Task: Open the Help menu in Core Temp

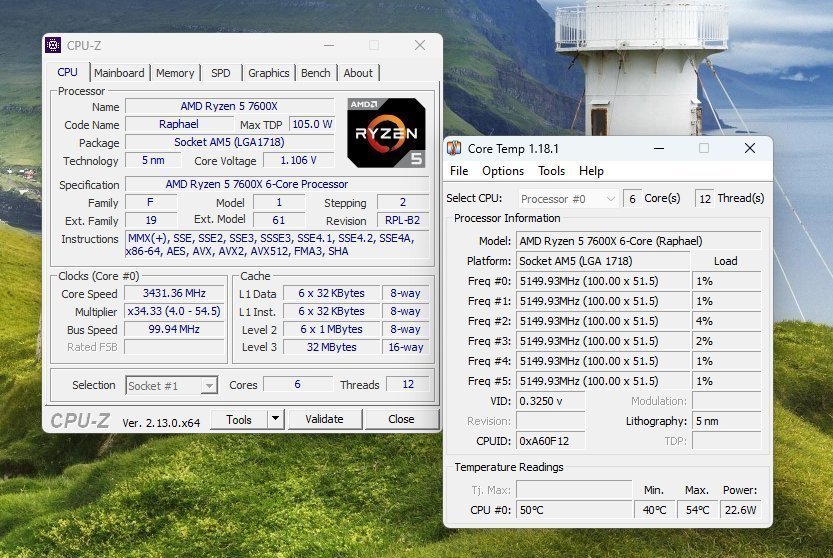Action: click(591, 171)
